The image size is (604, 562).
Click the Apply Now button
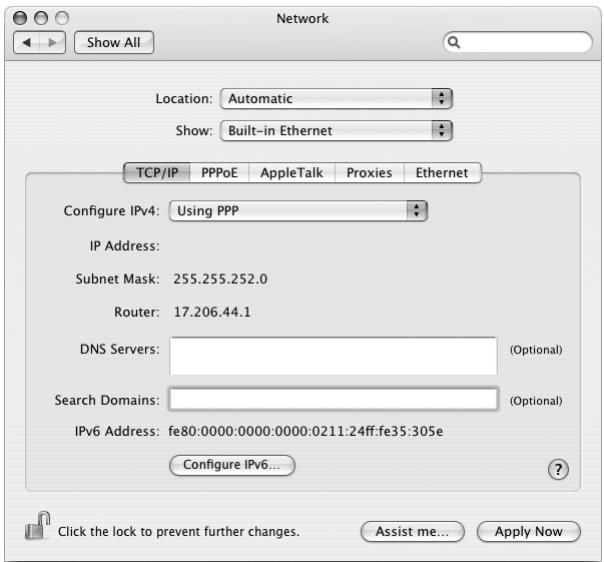coord(528,532)
